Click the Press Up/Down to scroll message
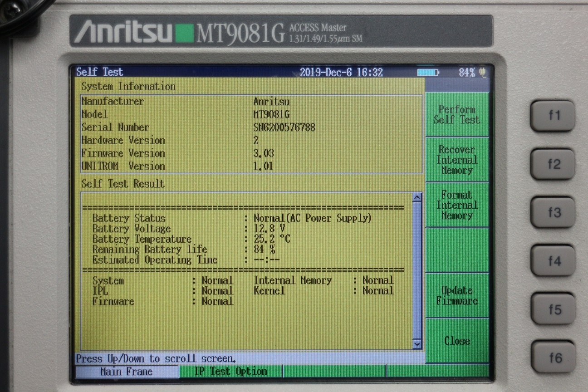The height and width of the screenshot is (392, 588). (156, 359)
